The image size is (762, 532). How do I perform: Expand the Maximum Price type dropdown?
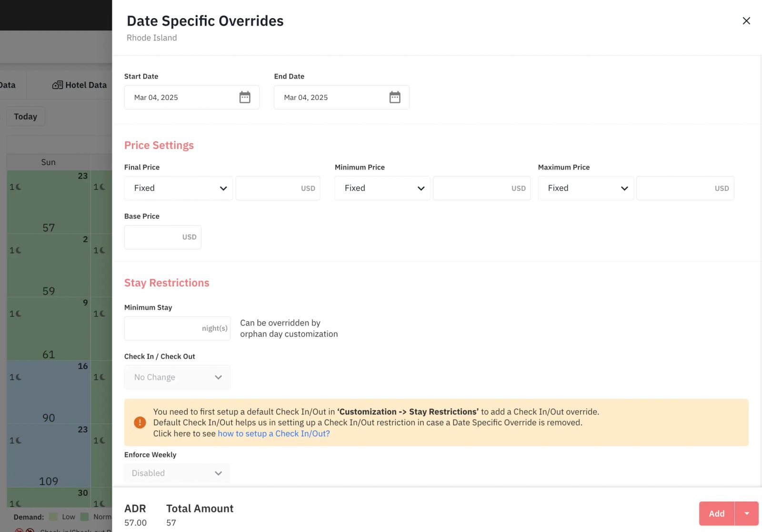pyautogui.click(x=586, y=188)
